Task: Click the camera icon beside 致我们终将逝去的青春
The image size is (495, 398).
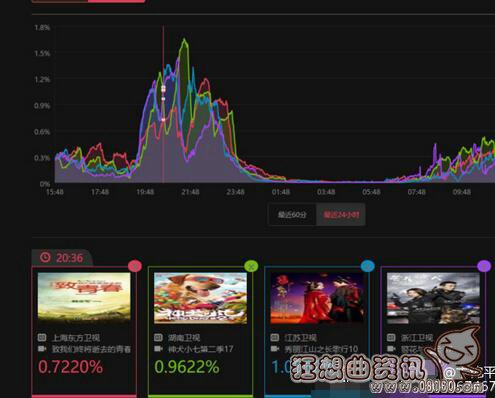Action: 42,349
